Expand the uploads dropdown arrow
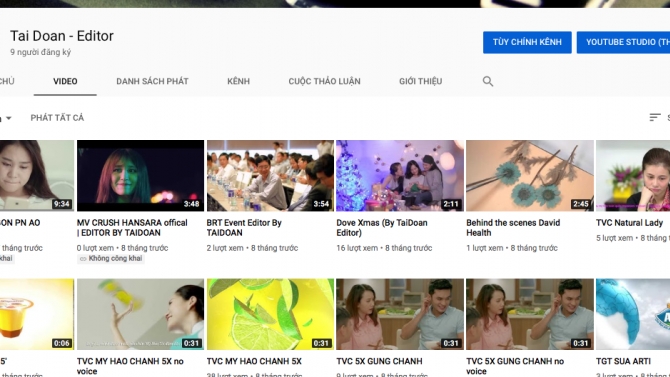Screen dimensions: 670x377 coord(9,118)
